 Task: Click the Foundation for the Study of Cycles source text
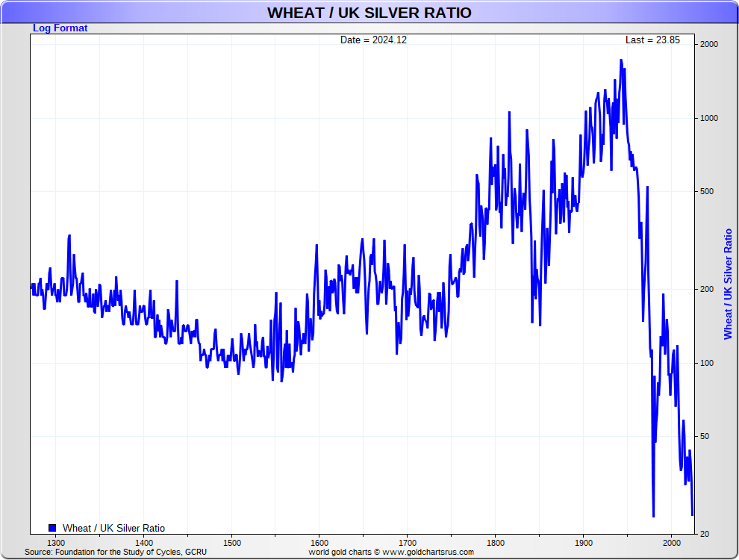(116, 552)
